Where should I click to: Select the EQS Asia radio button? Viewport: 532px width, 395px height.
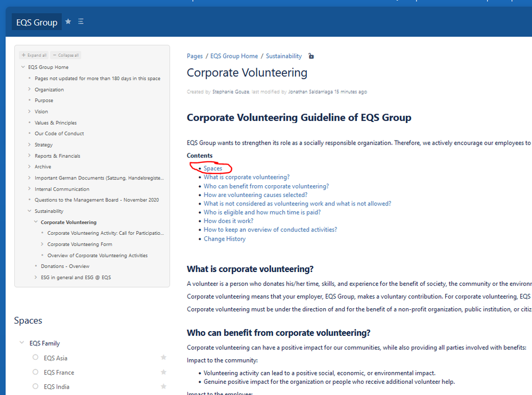coord(35,357)
